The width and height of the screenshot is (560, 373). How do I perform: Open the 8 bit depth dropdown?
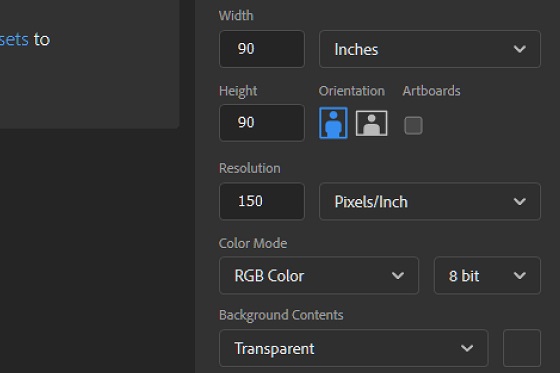point(487,275)
